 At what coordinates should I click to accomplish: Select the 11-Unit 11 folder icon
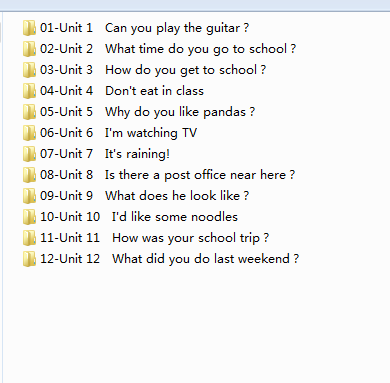click(29, 238)
